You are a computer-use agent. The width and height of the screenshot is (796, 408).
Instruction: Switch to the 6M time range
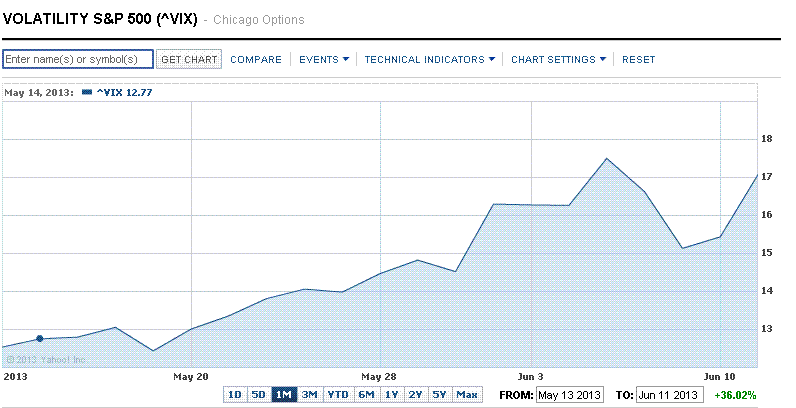[x=367, y=395]
